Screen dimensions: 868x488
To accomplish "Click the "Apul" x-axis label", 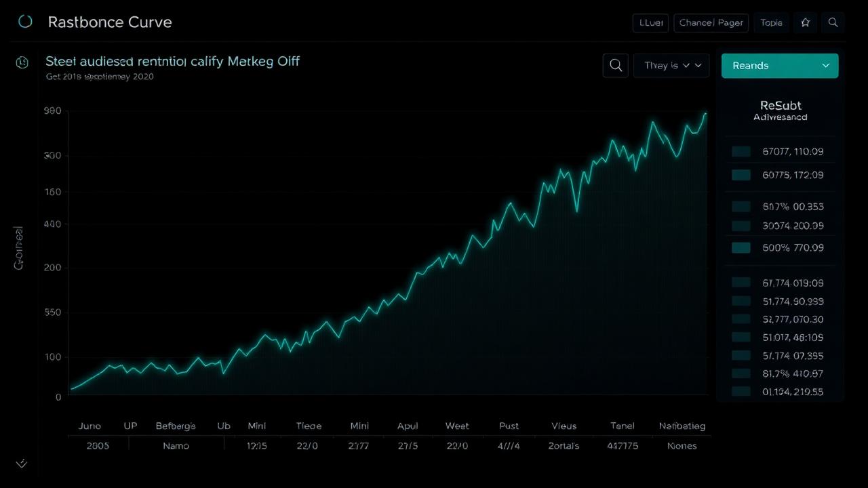I will (x=408, y=426).
